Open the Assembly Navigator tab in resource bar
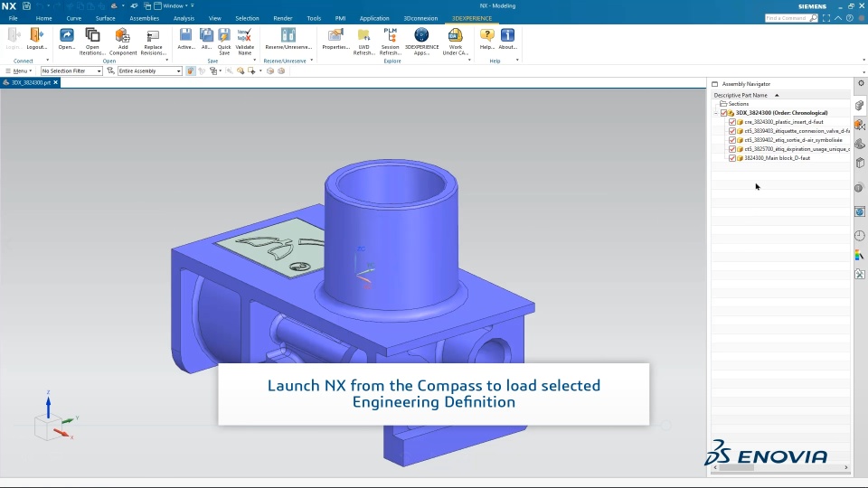The image size is (868, 488). point(859,106)
